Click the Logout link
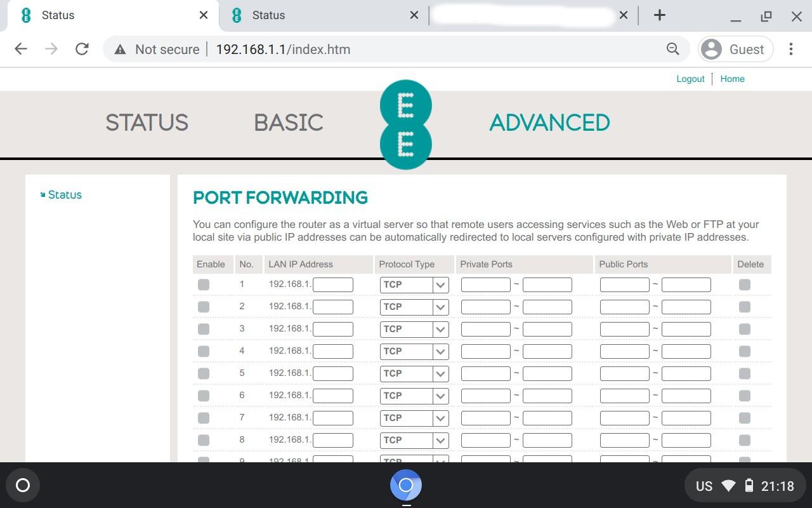This screenshot has height=508, width=812. pyautogui.click(x=690, y=79)
